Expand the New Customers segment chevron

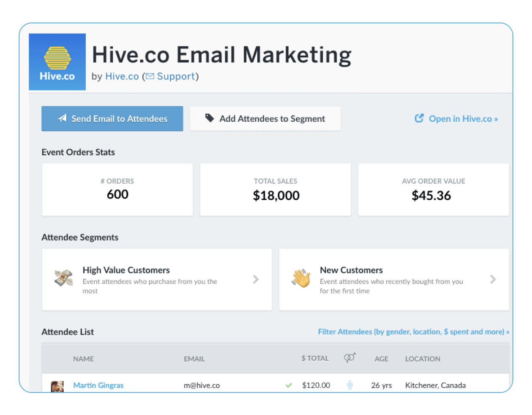(x=493, y=279)
